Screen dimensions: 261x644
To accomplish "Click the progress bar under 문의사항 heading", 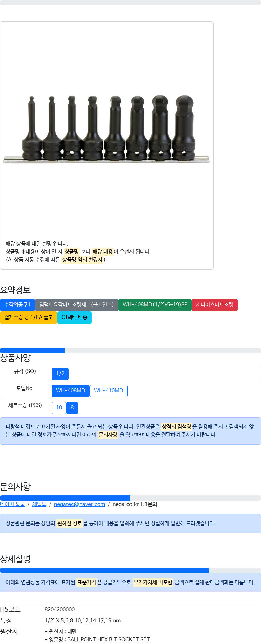I will (130, 498).
